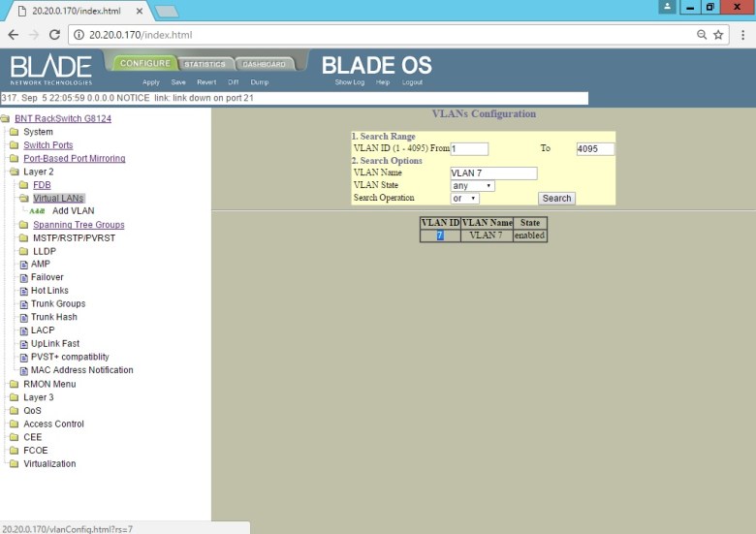756x534 pixels.
Task: Click VLAN ID 7 in results table
Action: pos(440,236)
